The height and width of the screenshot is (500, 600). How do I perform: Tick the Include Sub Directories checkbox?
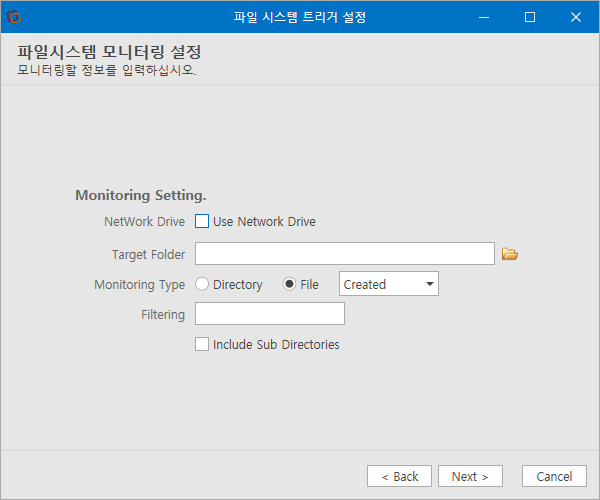pos(202,344)
